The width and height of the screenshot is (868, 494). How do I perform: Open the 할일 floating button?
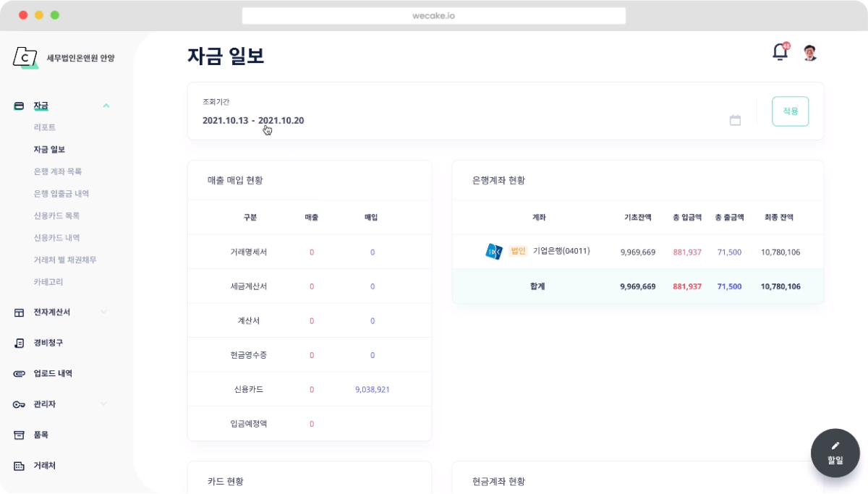835,453
